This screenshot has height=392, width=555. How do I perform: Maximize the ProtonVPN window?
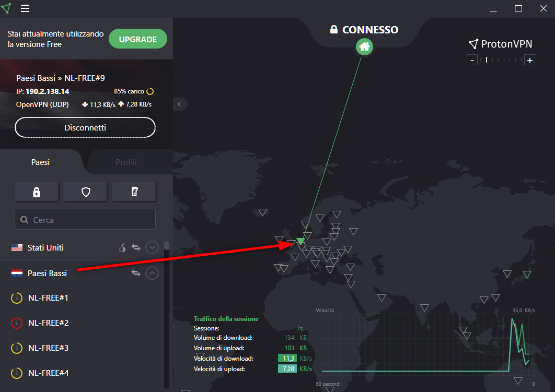[518, 8]
